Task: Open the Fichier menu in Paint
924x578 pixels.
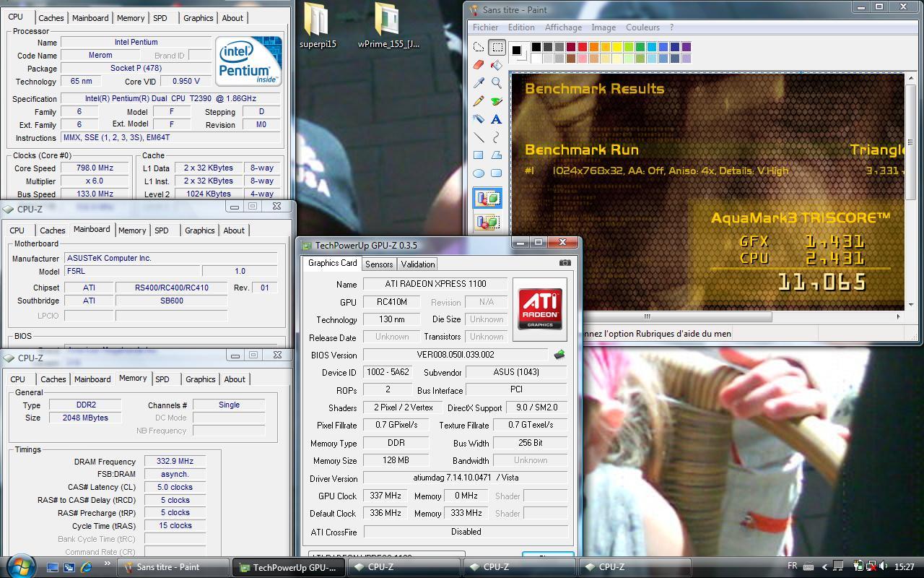Action: tap(486, 27)
